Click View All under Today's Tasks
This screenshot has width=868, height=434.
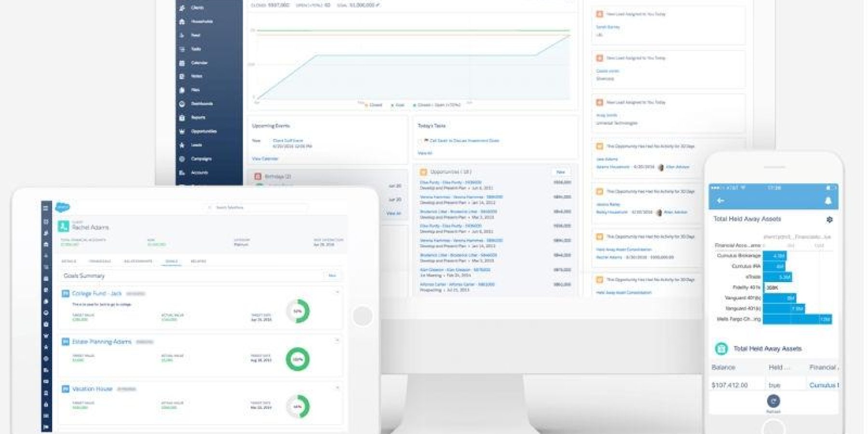(x=425, y=153)
